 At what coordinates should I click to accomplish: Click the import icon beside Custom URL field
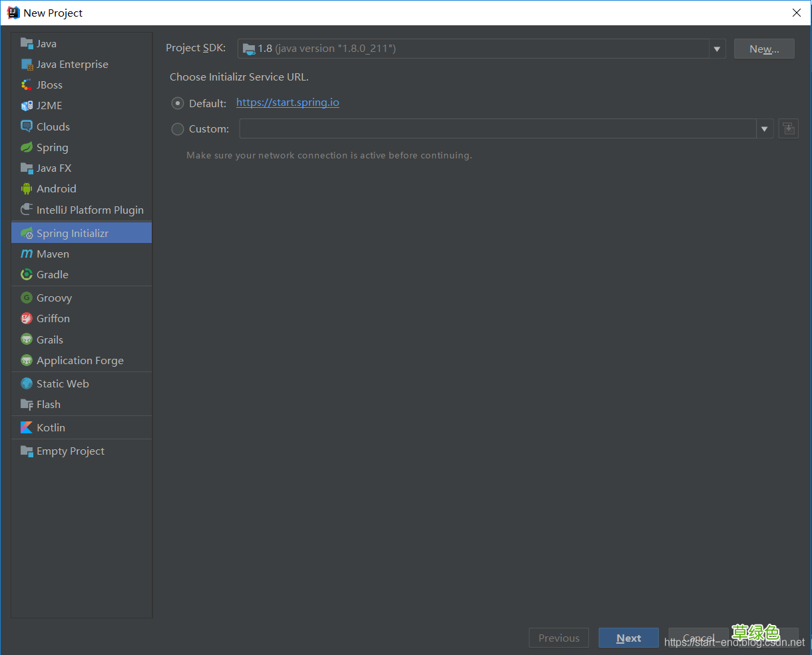tap(789, 128)
